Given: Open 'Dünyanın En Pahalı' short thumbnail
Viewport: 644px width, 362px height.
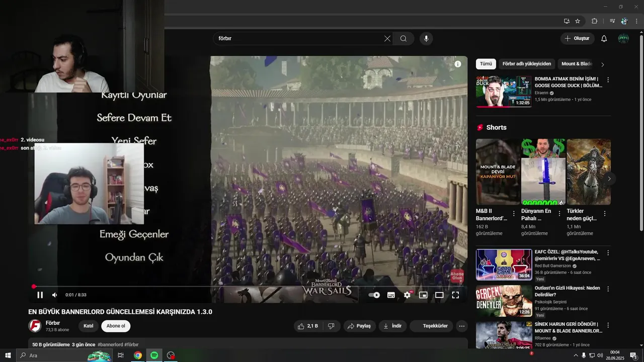Looking at the screenshot, I should tap(543, 172).
